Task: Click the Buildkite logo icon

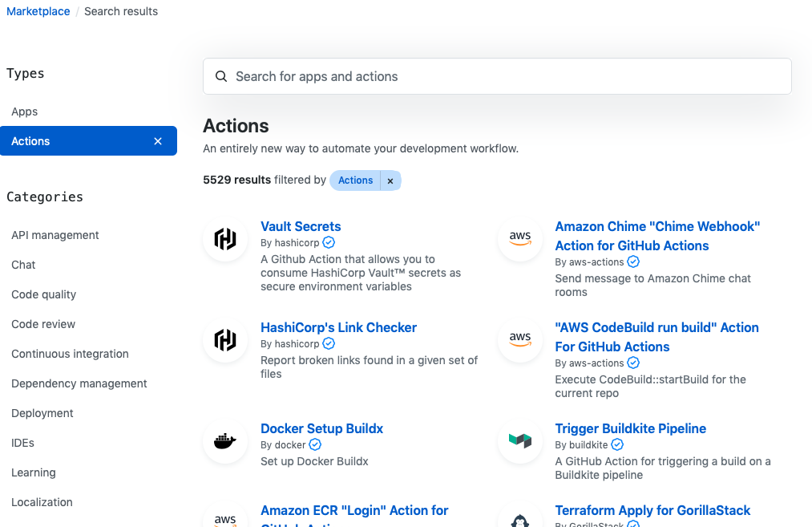Action: coord(520,441)
